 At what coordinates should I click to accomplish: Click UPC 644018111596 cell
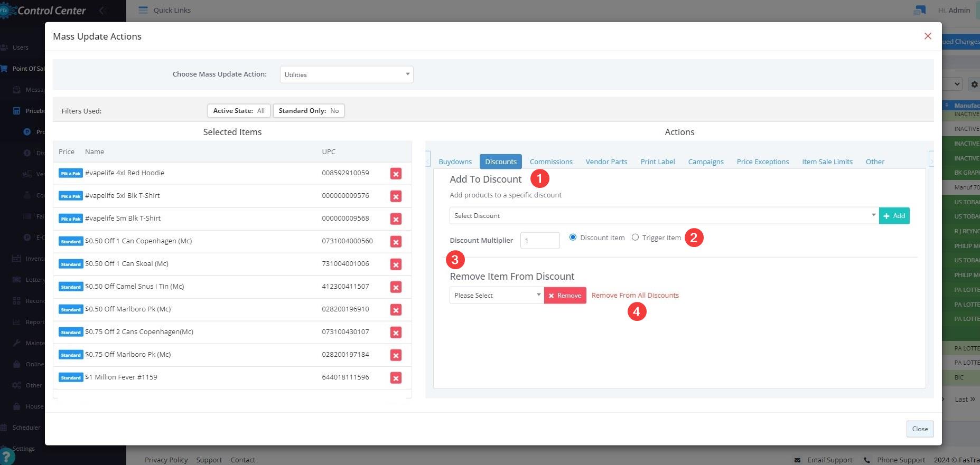(346, 377)
